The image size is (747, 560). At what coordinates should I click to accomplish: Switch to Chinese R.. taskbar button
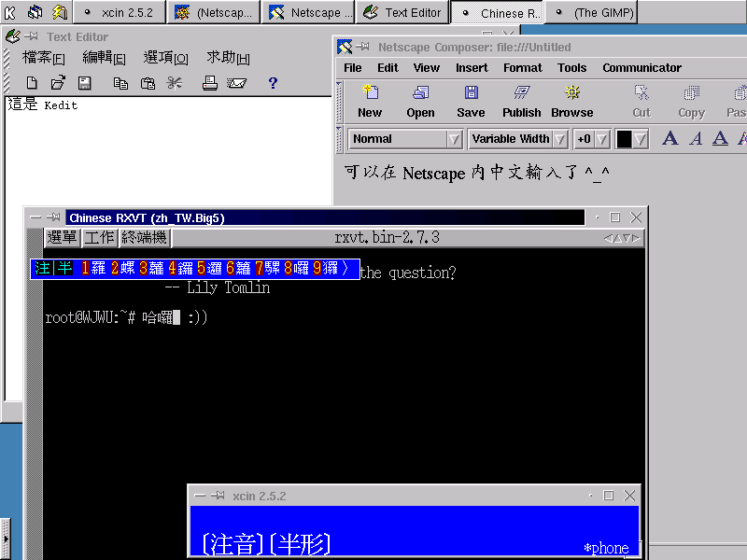coord(498,12)
